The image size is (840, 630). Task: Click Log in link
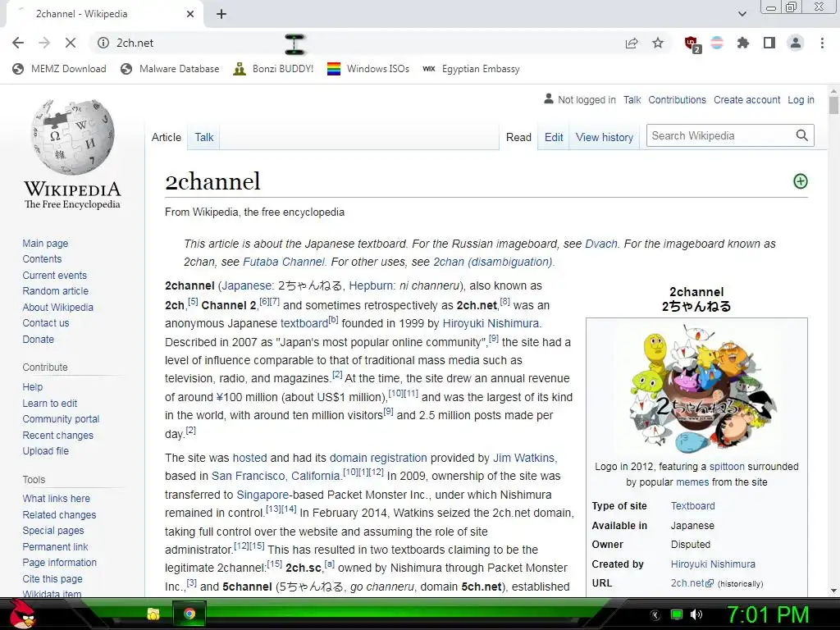pos(801,99)
